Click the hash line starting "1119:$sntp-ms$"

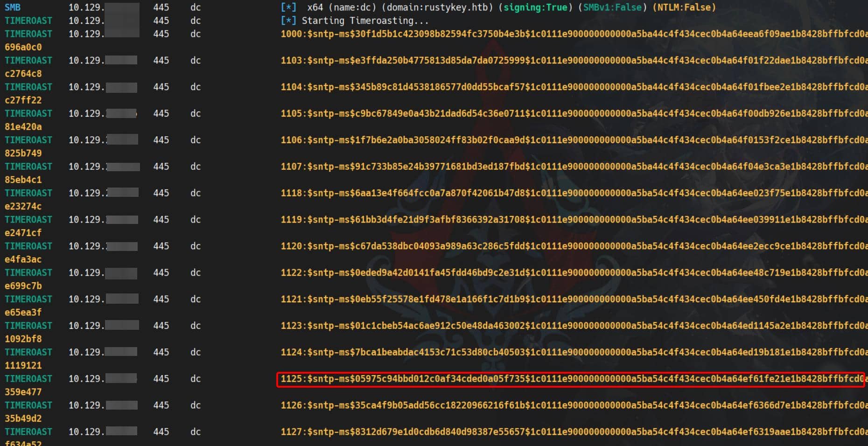click(574, 220)
